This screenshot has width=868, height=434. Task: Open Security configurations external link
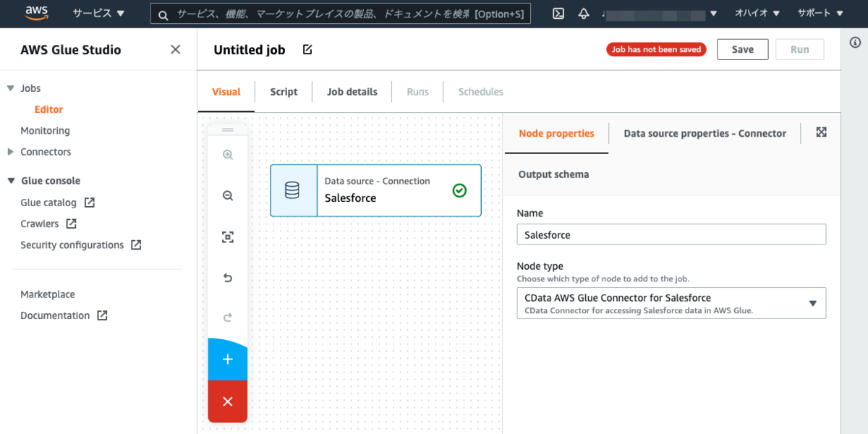81,244
